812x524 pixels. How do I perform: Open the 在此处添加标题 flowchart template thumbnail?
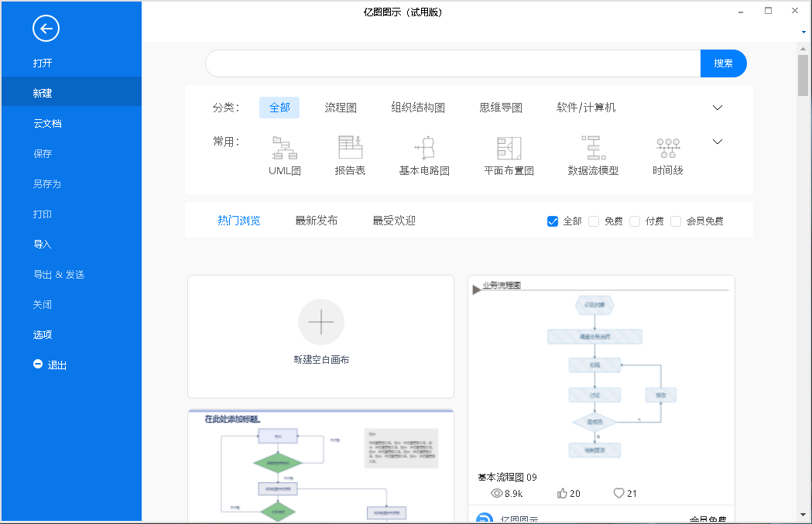(x=321, y=465)
